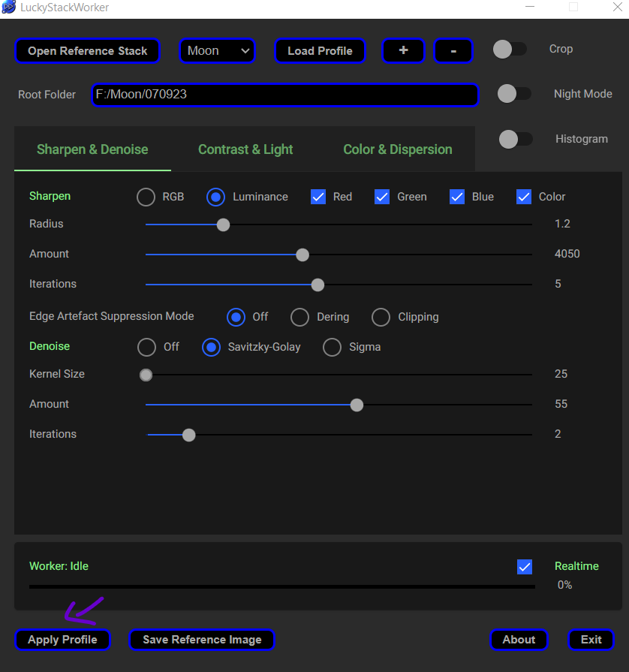Viewport: 629px width, 672px height.
Task: Click the Apply Profile button
Action: [62, 640]
